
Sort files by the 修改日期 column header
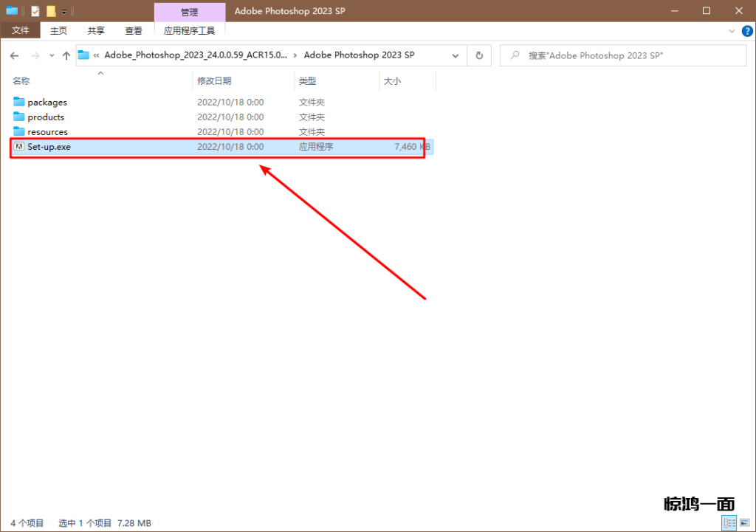214,81
